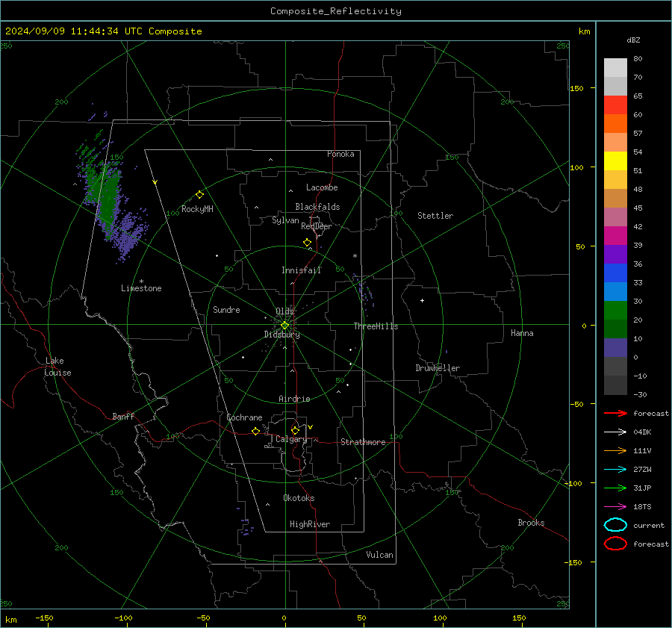Click the Calgary city label
The image size is (672, 628).
click(291, 439)
